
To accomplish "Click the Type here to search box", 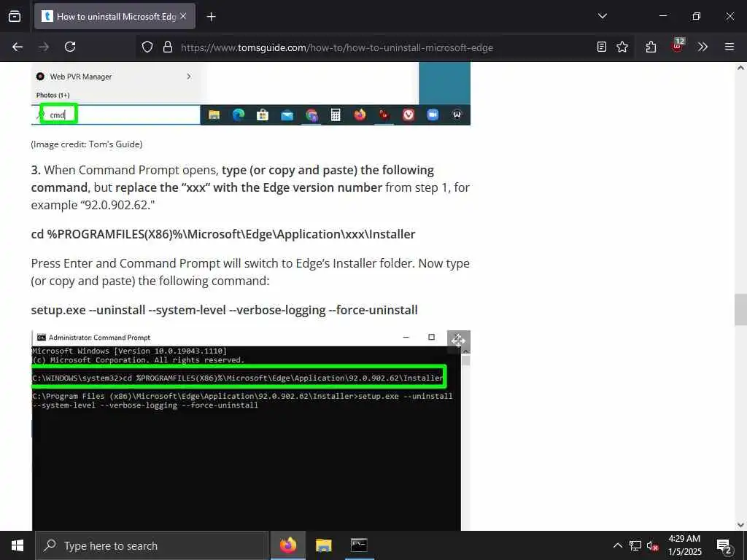I will [152, 545].
